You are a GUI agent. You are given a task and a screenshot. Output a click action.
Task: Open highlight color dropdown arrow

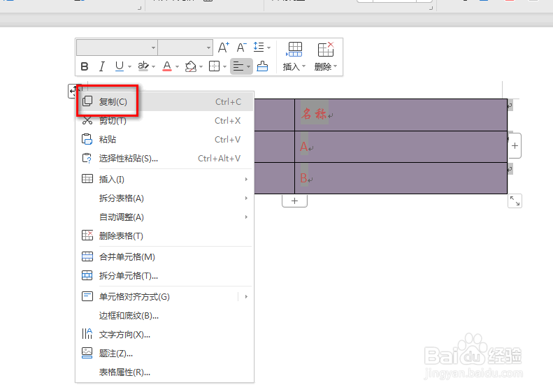[x=153, y=66]
